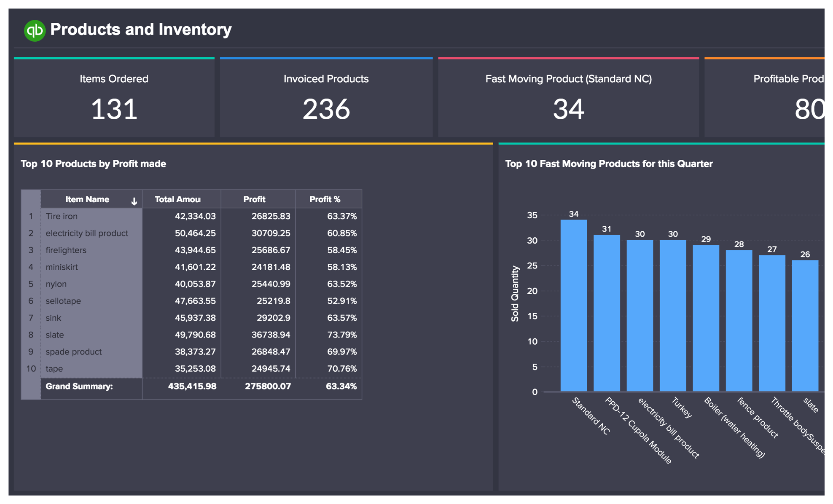
Task: Click the QuickBooks logo icon
Action: [x=34, y=30]
